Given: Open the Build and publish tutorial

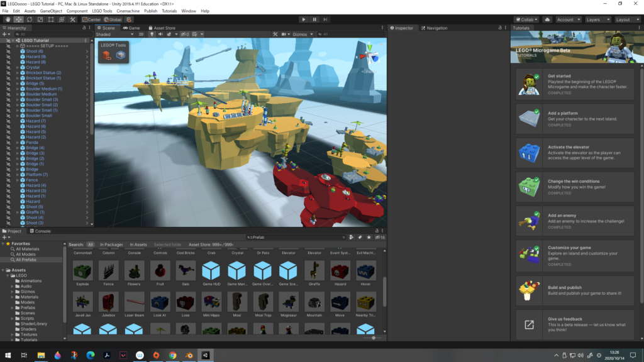Looking at the screenshot, I should 575,290.
